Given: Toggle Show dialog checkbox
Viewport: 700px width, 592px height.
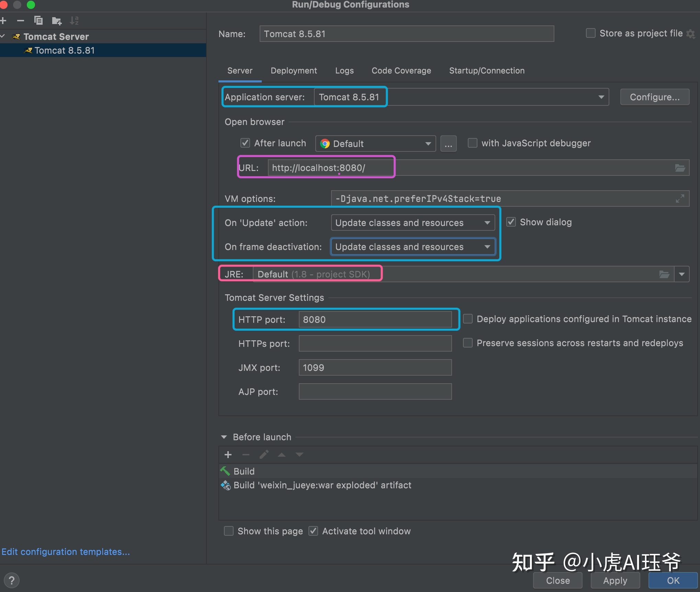Looking at the screenshot, I should [511, 222].
